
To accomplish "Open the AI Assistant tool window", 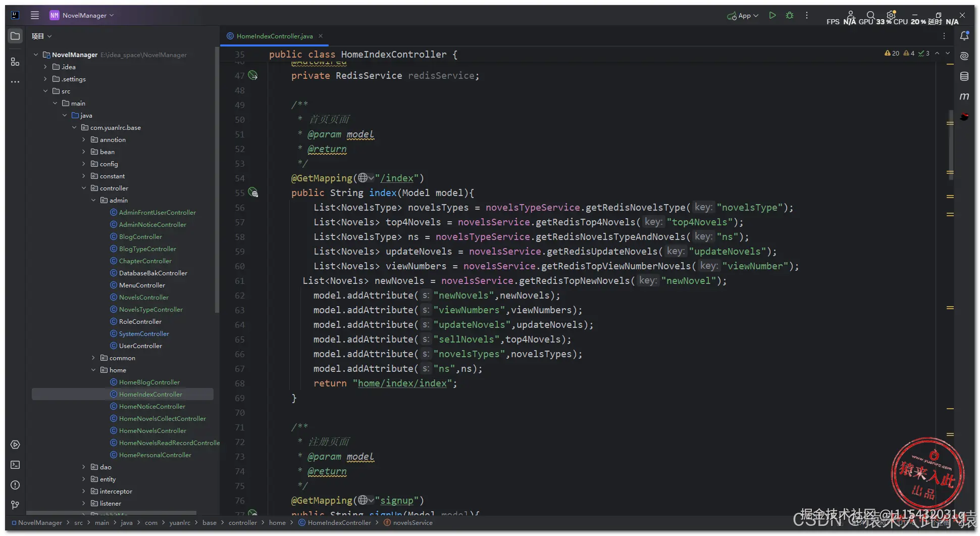I will pos(964,56).
